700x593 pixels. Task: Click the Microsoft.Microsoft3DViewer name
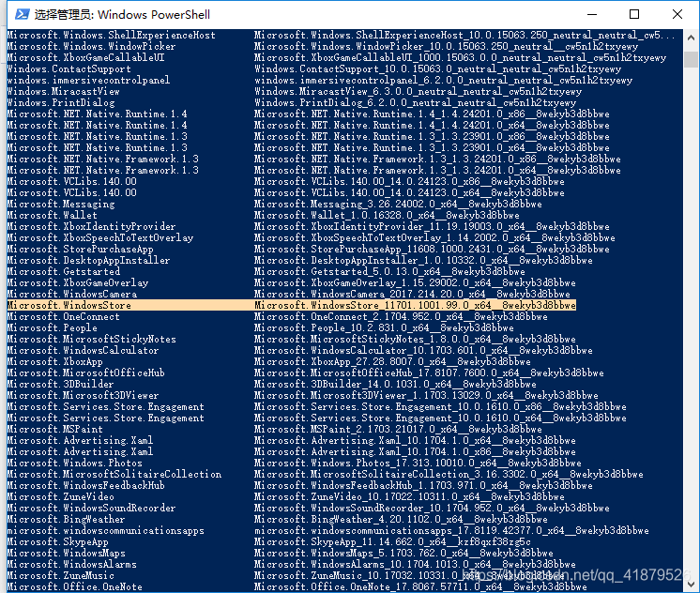click(x=83, y=395)
